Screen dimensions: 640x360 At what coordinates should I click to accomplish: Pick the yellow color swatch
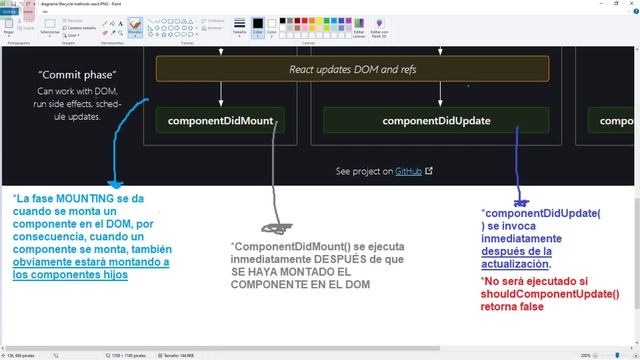319,21
